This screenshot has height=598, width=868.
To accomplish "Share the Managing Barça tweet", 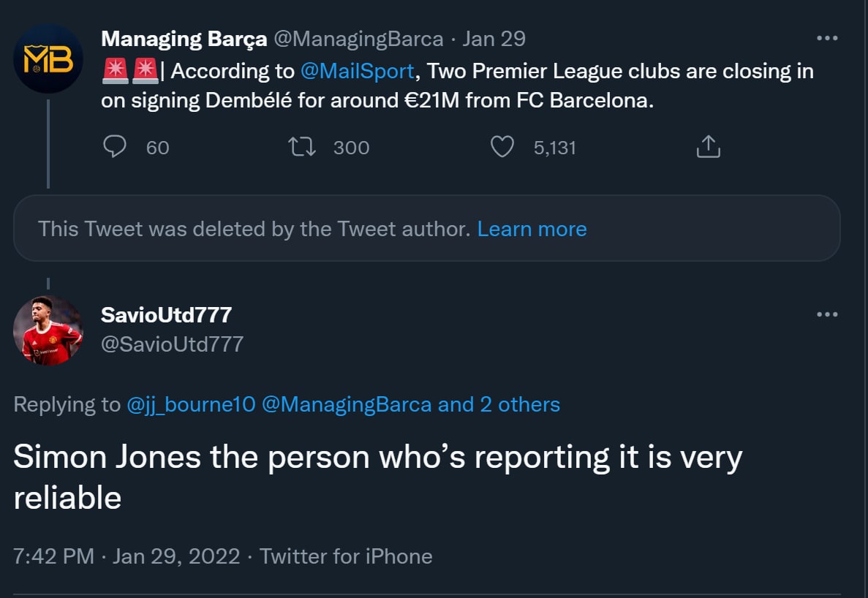I will click(x=708, y=147).
